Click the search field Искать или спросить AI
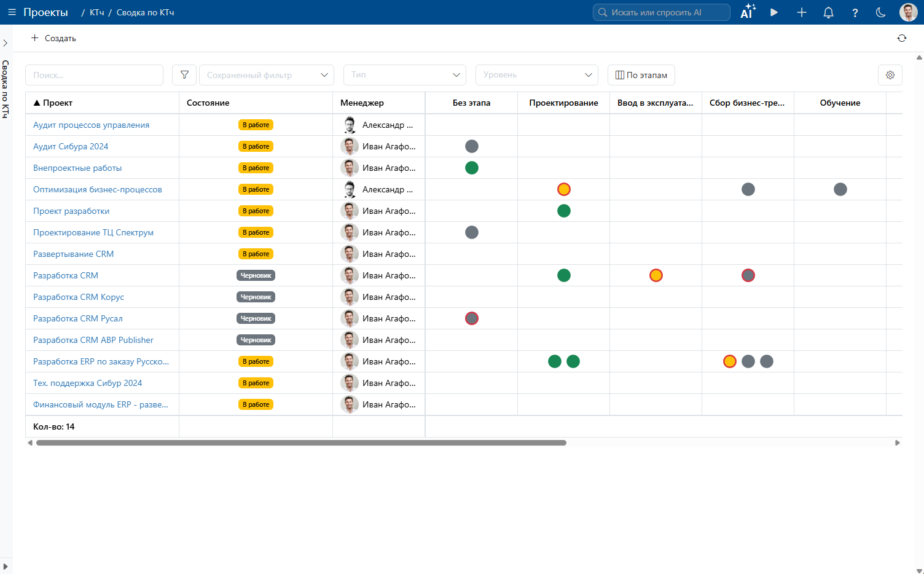Screen dimensions: 924x574 (x=662, y=12)
